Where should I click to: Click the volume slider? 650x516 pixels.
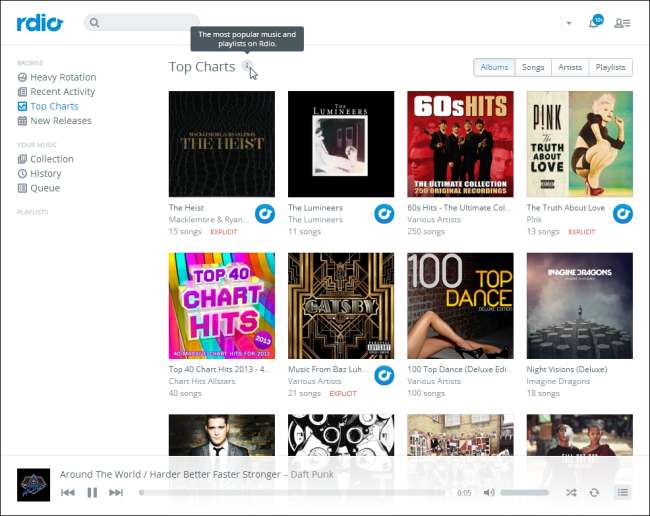[x=524, y=492]
